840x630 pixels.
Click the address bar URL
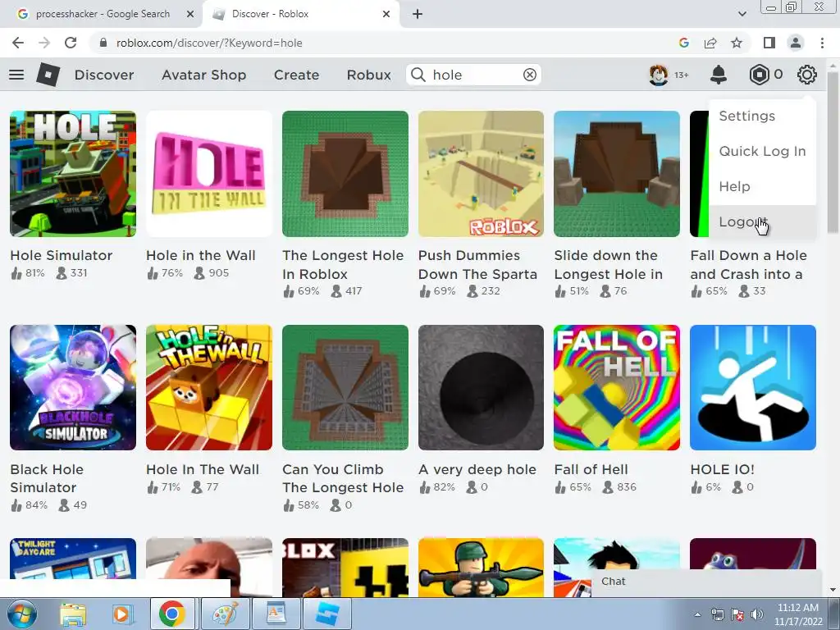(209, 43)
